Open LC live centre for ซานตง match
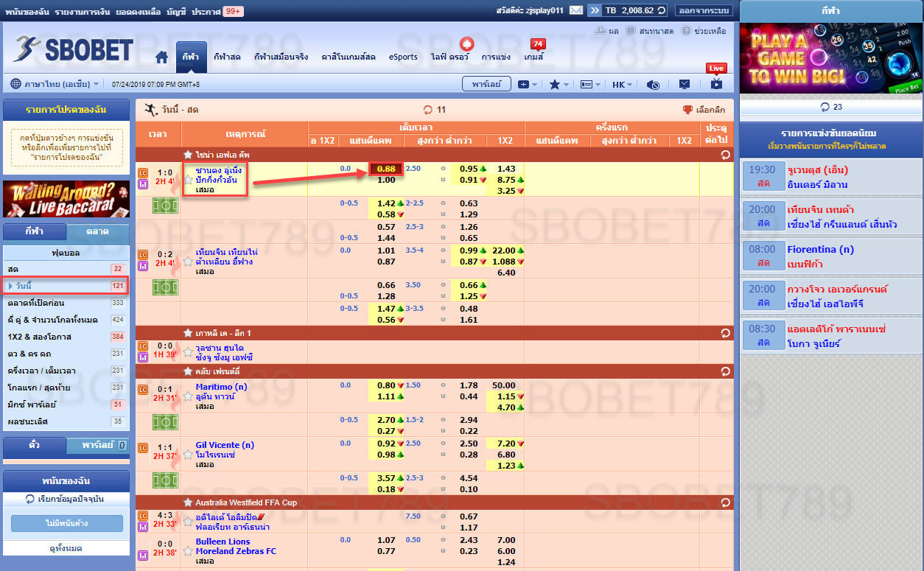The width and height of the screenshot is (924, 571). (x=143, y=172)
